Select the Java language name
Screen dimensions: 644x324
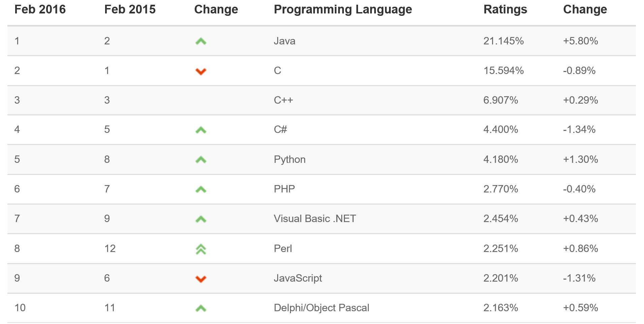coord(285,41)
